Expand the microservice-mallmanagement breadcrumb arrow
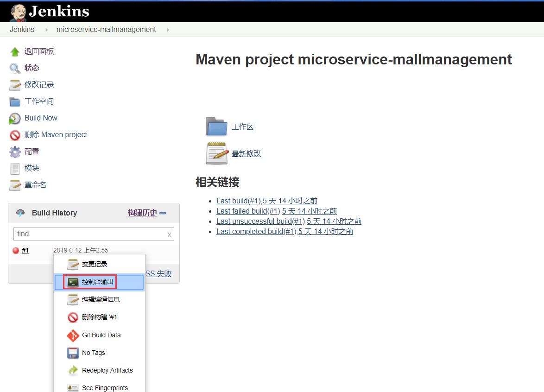This screenshot has height=392, width=544. (168, 30)
